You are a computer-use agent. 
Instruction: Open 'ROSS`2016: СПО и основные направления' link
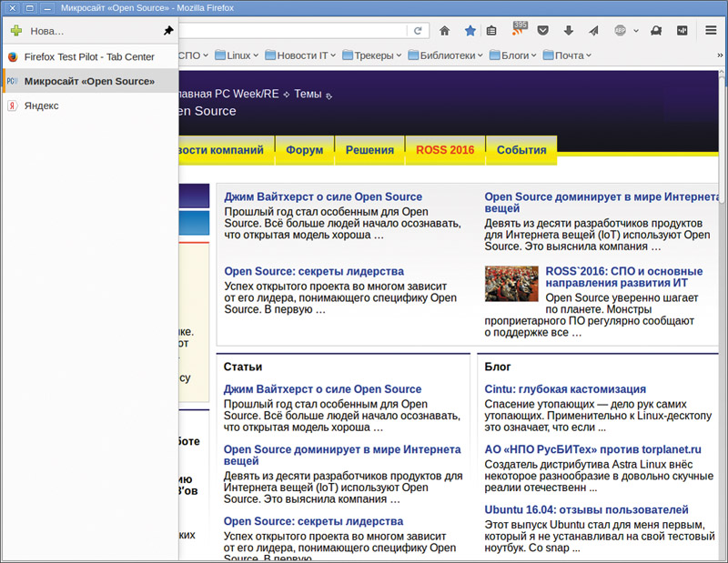(x=624, y=276)
